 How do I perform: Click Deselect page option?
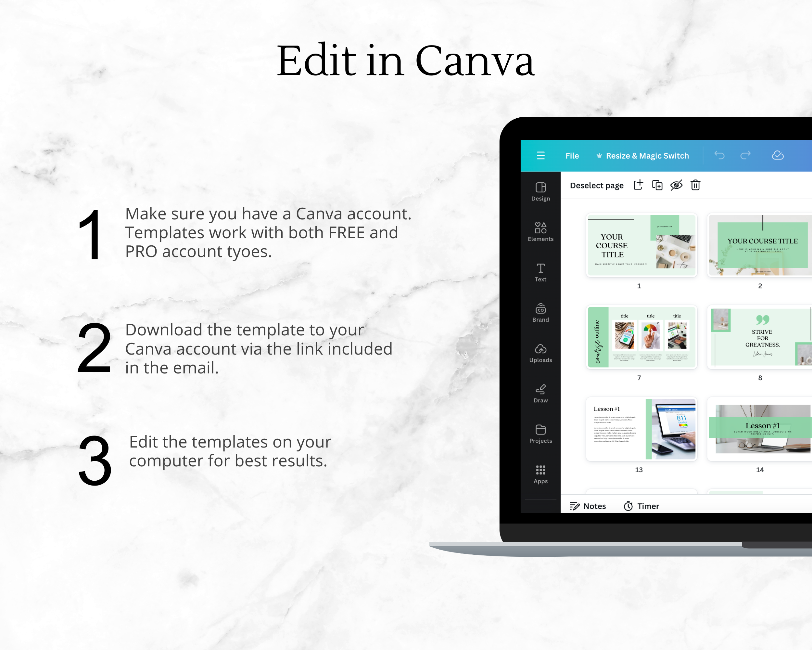point(595,186)
